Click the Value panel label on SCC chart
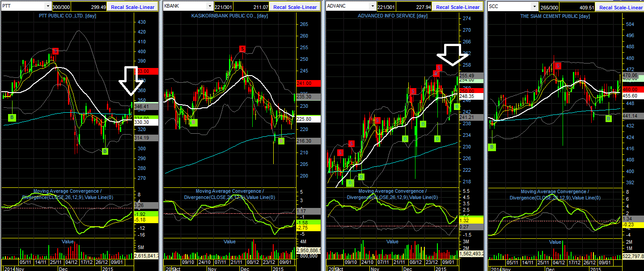Viewport: 644px width, 271px height. coord(555,241)
